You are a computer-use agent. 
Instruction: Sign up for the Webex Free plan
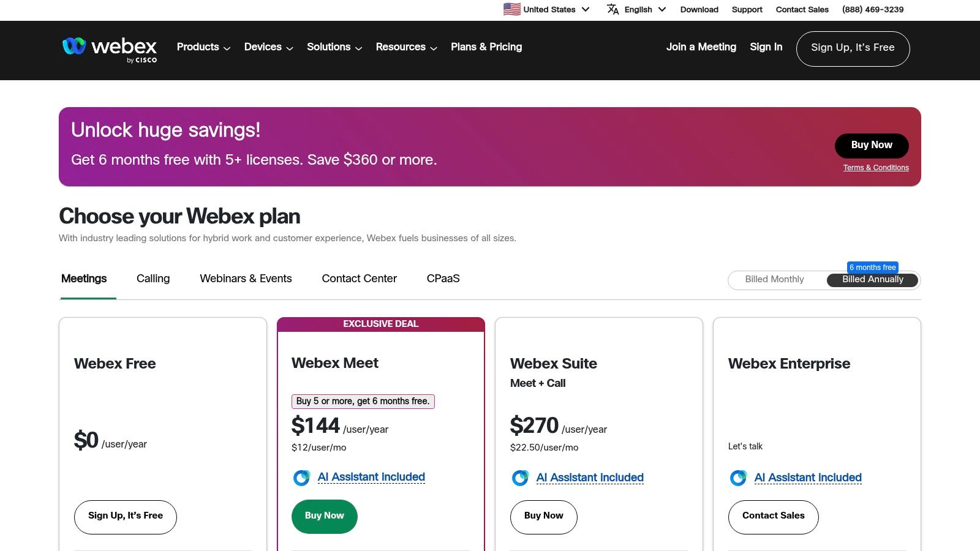125,516
